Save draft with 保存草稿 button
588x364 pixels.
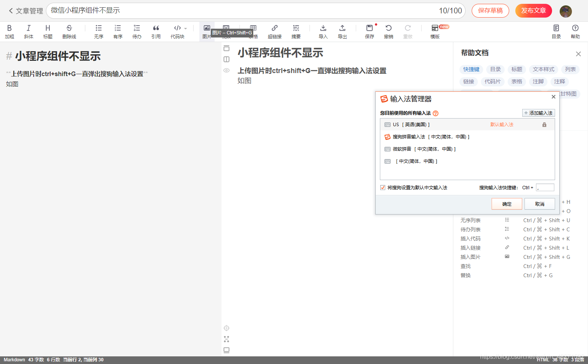(490, 11)
